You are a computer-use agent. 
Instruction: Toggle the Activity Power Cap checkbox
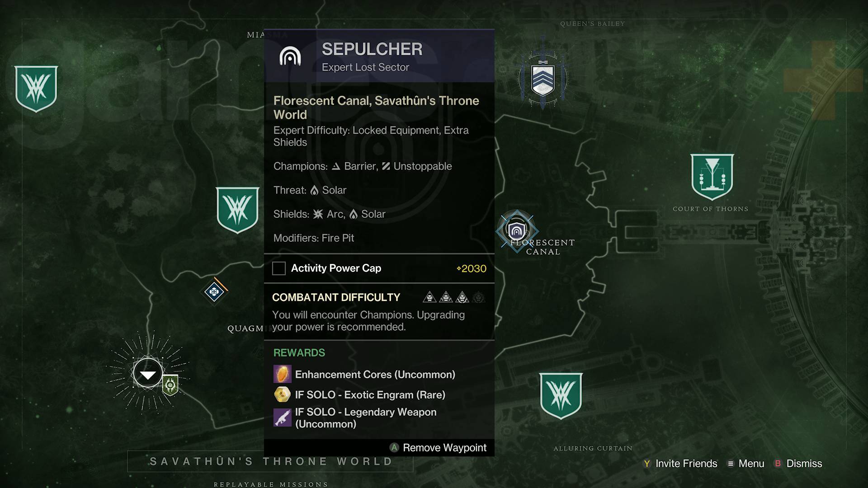pos(278,268)
